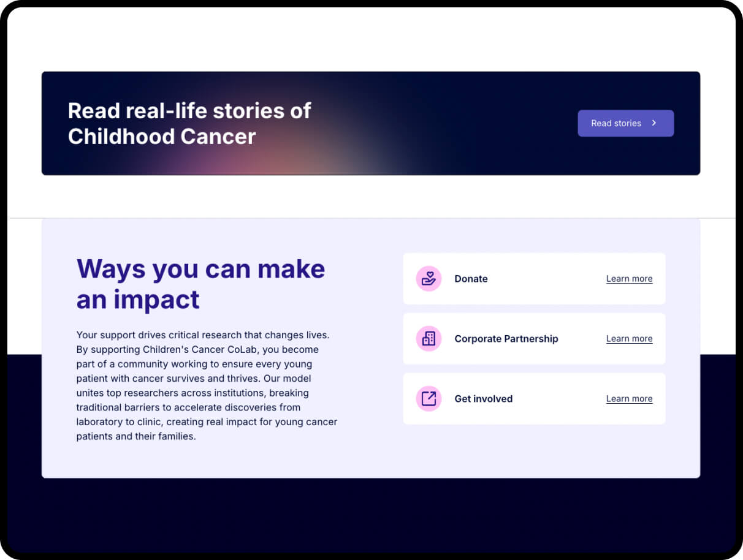Click the "Ways you can make an impact" heading
The height and width of the screenshot is (560, 743).
[x=200, y=269]
